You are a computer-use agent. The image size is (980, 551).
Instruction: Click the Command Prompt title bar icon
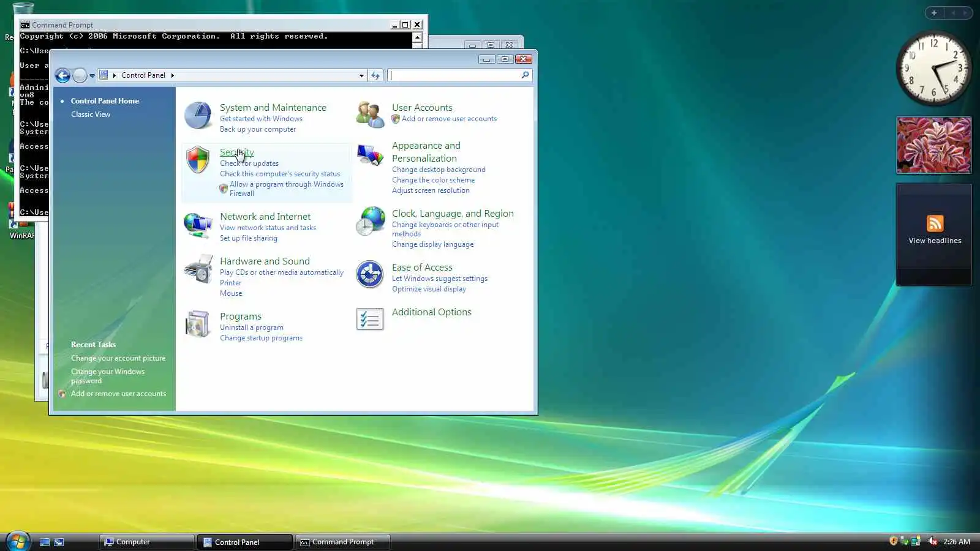pos(24,25)
